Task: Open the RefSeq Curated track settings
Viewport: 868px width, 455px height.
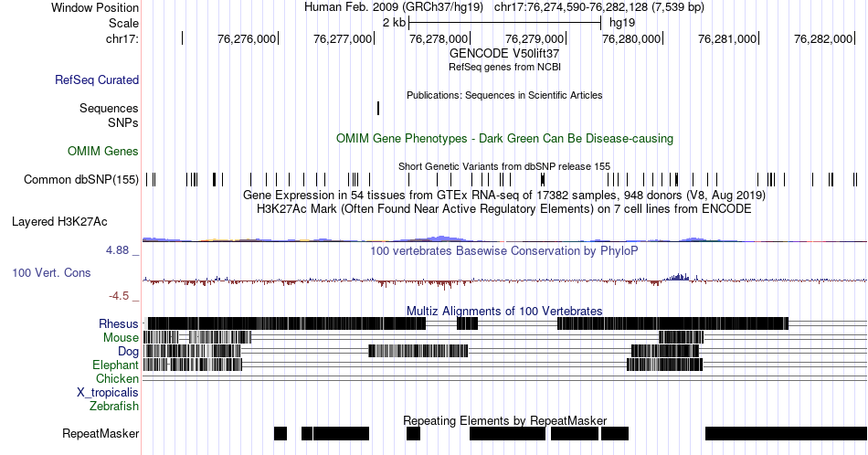Action: point(96,79)
